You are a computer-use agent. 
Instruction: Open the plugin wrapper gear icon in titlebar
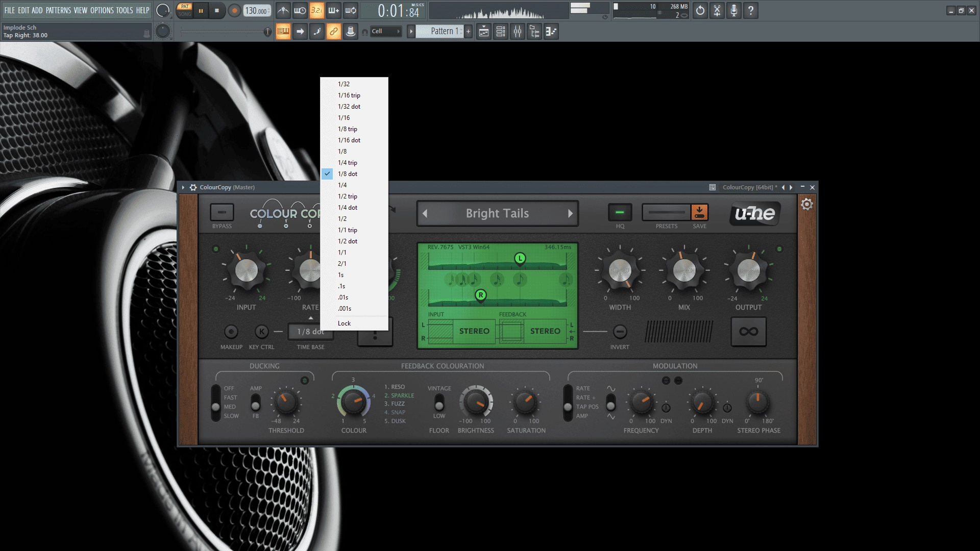click(x=193, y=187)
